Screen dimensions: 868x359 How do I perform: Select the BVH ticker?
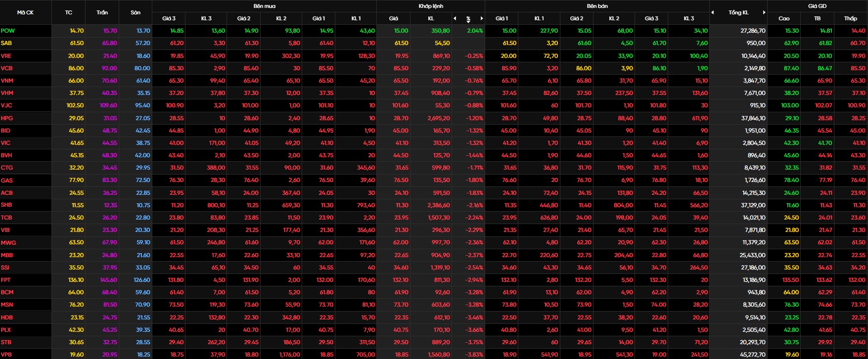[x=6, y=155]
